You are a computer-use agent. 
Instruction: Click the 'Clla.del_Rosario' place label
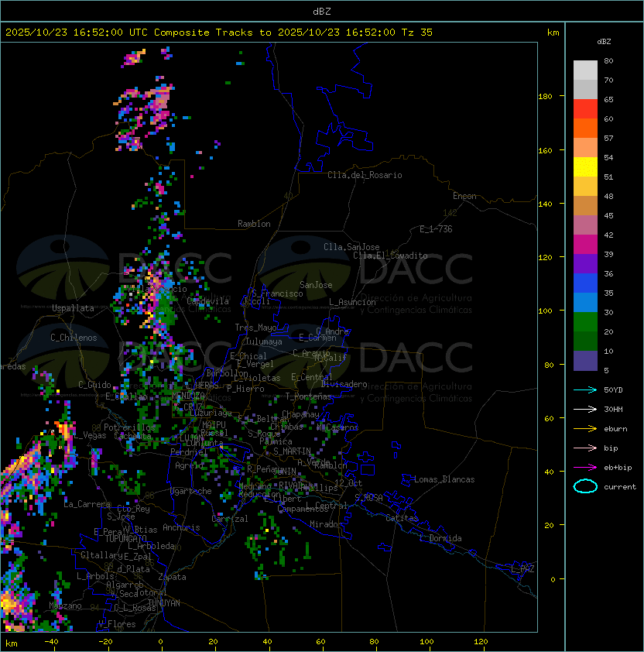point(365,175)
